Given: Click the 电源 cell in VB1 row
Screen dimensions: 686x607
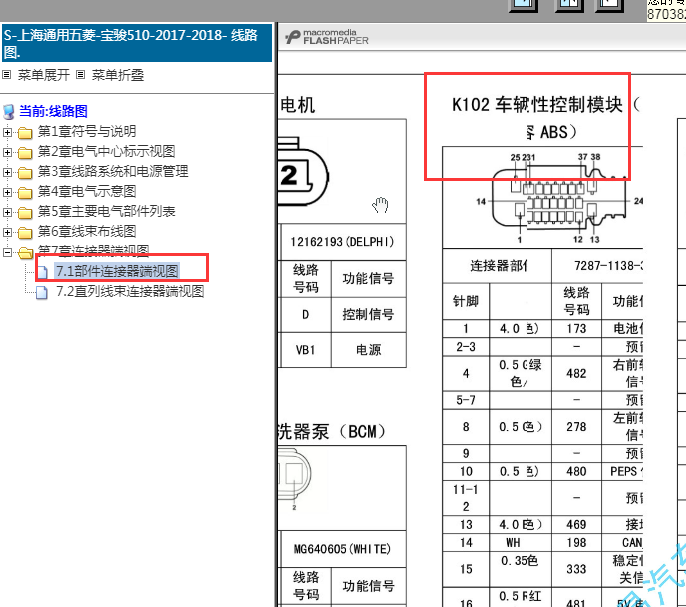Looking at the screenshot, I should pos(368,350).
